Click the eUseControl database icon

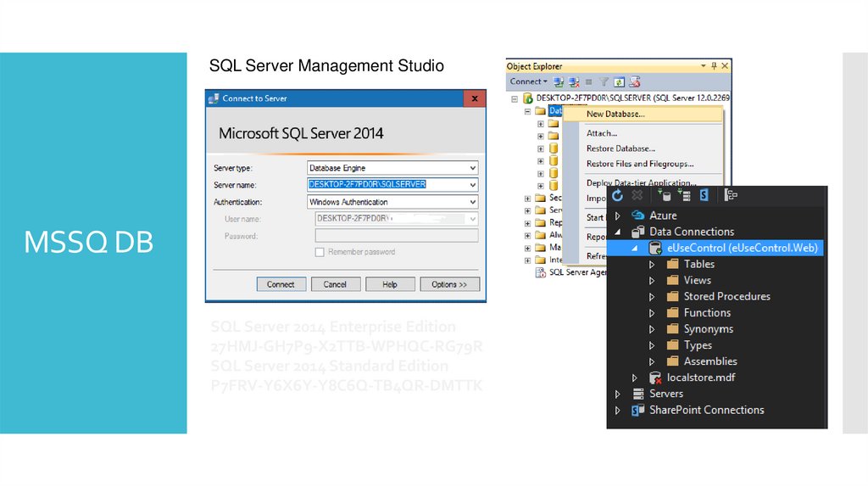click(655, 248)
